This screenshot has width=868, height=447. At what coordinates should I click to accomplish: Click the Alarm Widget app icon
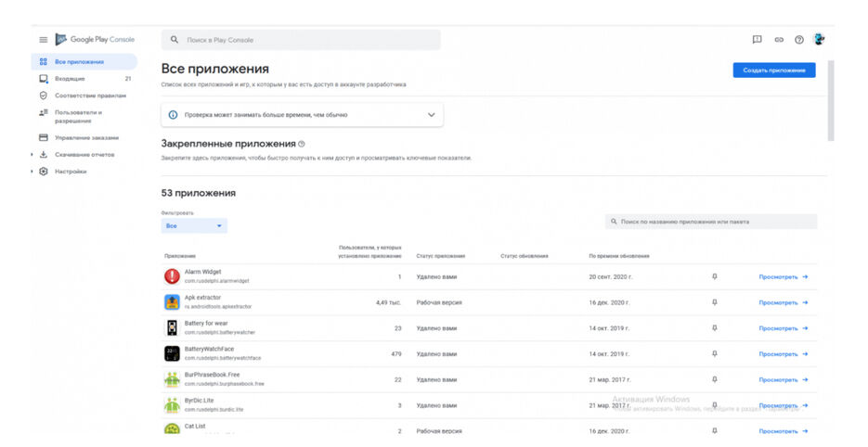(x=172, y=276)
